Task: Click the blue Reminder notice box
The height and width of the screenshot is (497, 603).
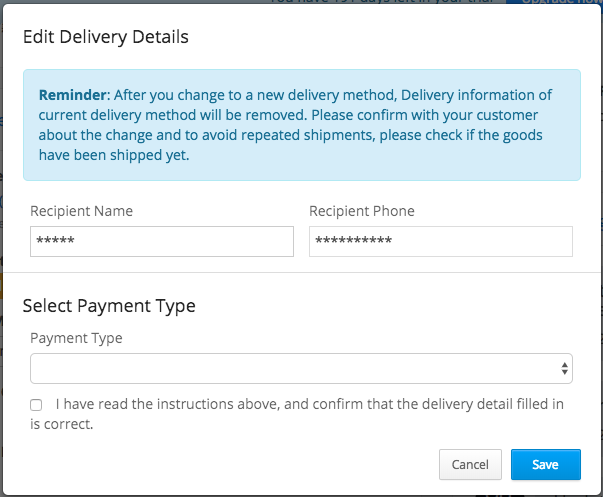Action: tap(301, 125)
